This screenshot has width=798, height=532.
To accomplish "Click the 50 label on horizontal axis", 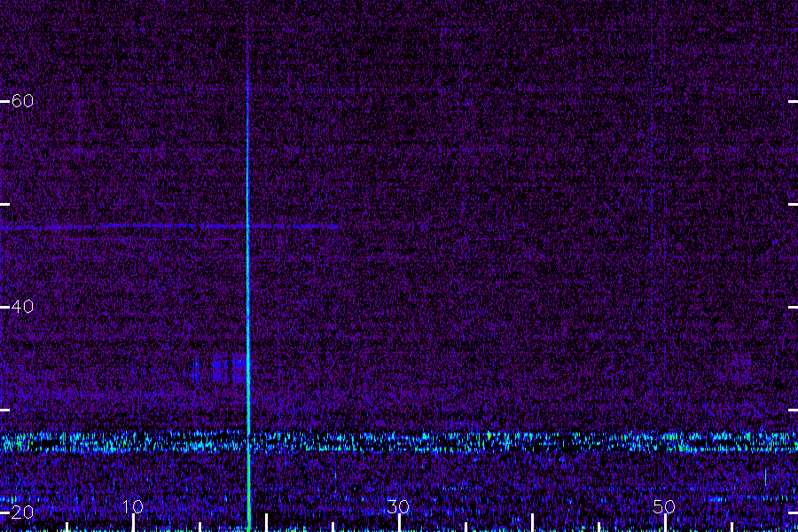I will pyautogui.click(x=664, y=506).
